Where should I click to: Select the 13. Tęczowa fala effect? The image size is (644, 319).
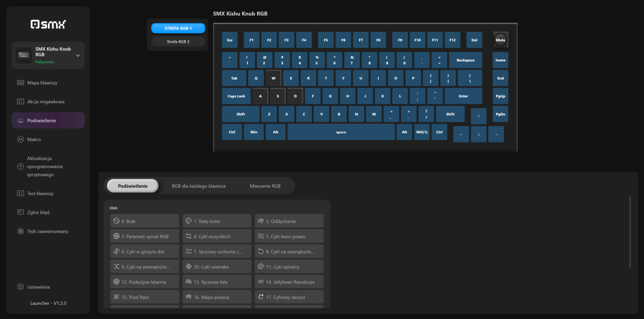point(217,282)
